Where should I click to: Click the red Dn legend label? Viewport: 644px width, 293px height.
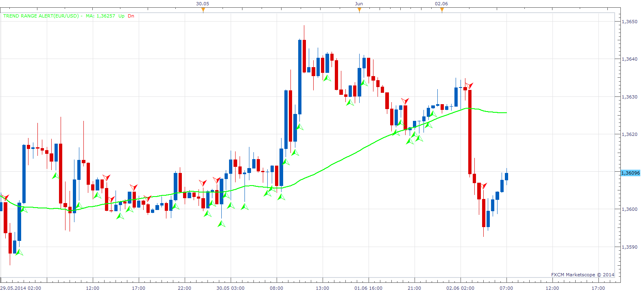131,16
